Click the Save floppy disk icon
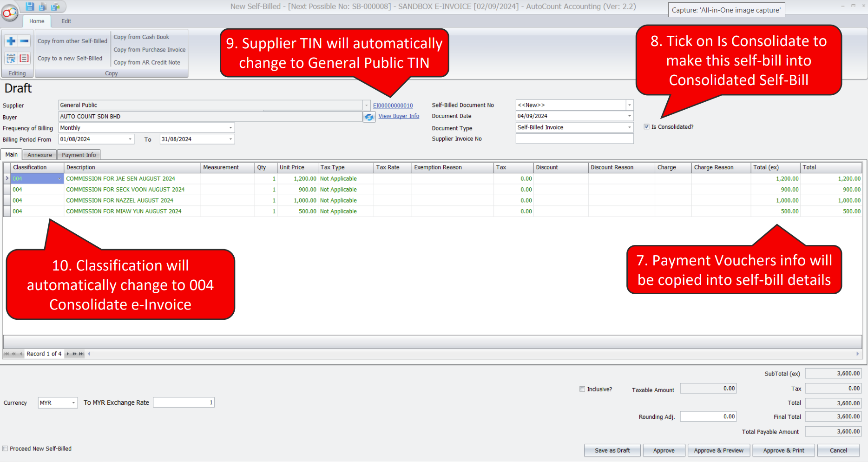 pyautogui.click(x=30, y=7)
